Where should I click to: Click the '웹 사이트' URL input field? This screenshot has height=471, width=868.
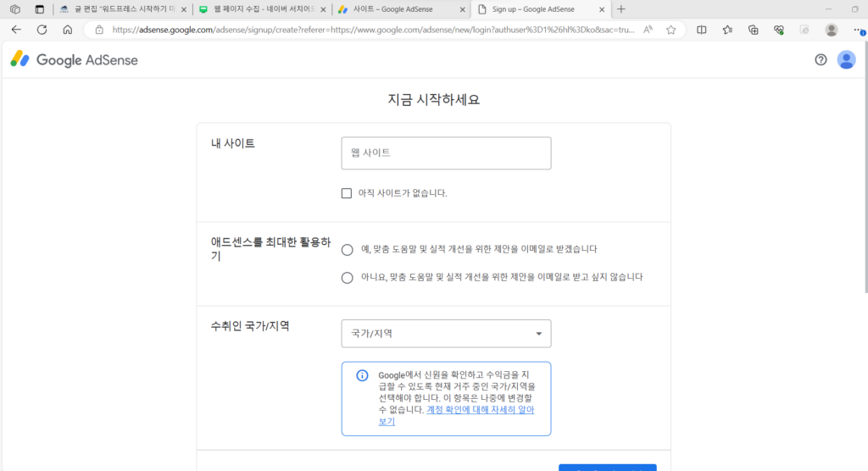446,153
